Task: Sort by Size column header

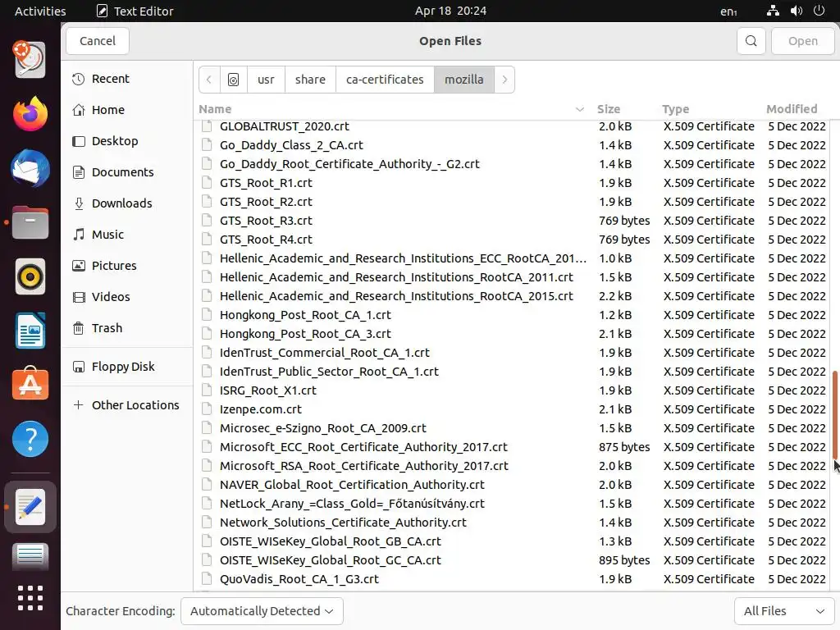Action: pos(609,109)
